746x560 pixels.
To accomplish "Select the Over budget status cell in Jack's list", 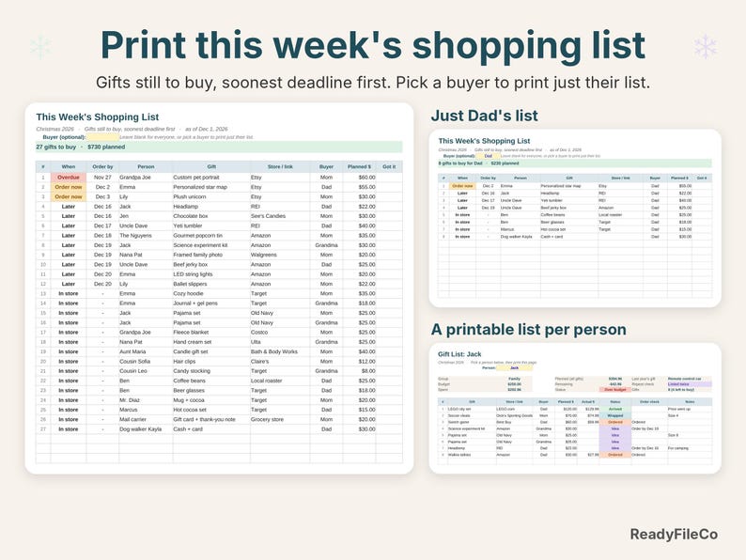I will click(x=615, y=390).
